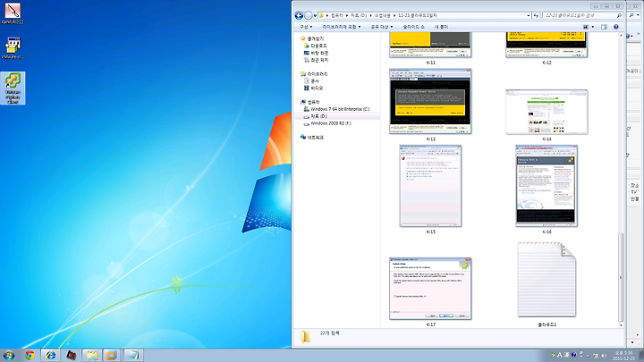Expand the address bar history dropdown
This screenshot has width=644, height=362.
coord(529,15)
